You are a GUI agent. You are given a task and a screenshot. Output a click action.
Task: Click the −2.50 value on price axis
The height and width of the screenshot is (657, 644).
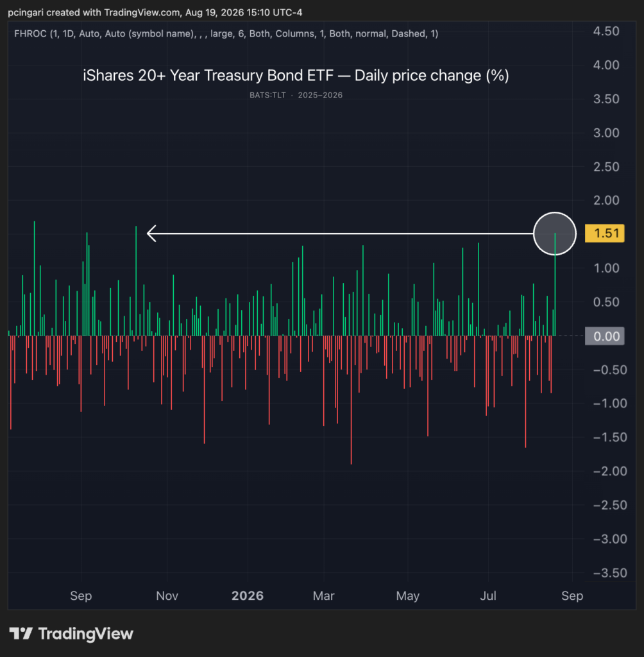point(609,505)
